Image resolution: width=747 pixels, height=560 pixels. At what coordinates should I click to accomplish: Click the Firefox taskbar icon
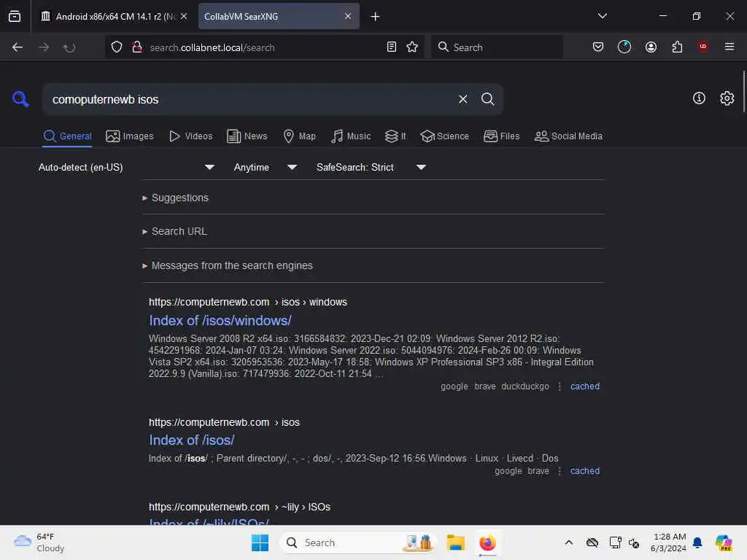(487, 542)
